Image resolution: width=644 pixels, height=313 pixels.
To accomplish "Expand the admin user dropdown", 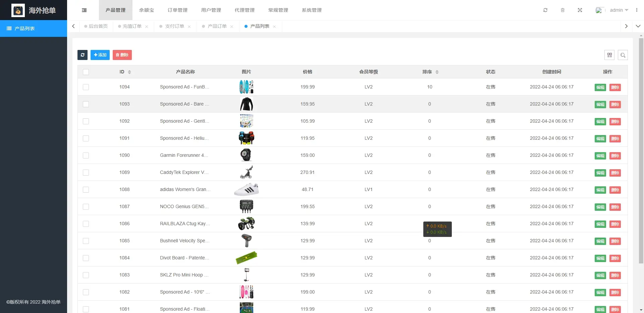I will coord(619,10).
